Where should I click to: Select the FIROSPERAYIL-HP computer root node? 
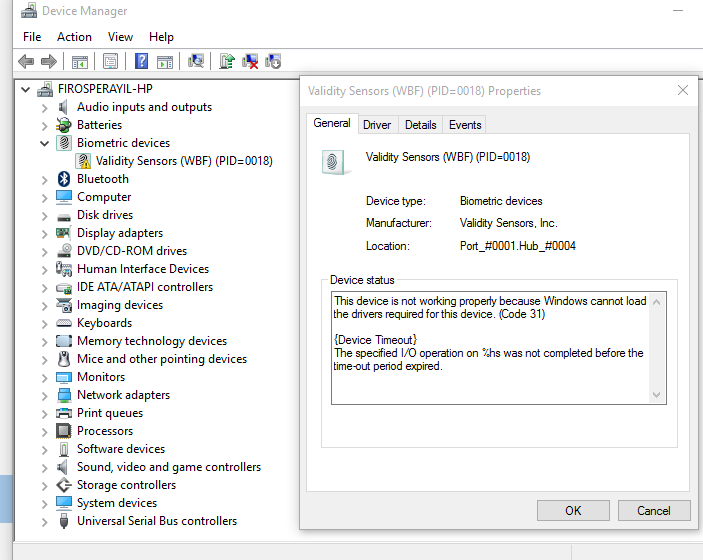coord(105,89)
